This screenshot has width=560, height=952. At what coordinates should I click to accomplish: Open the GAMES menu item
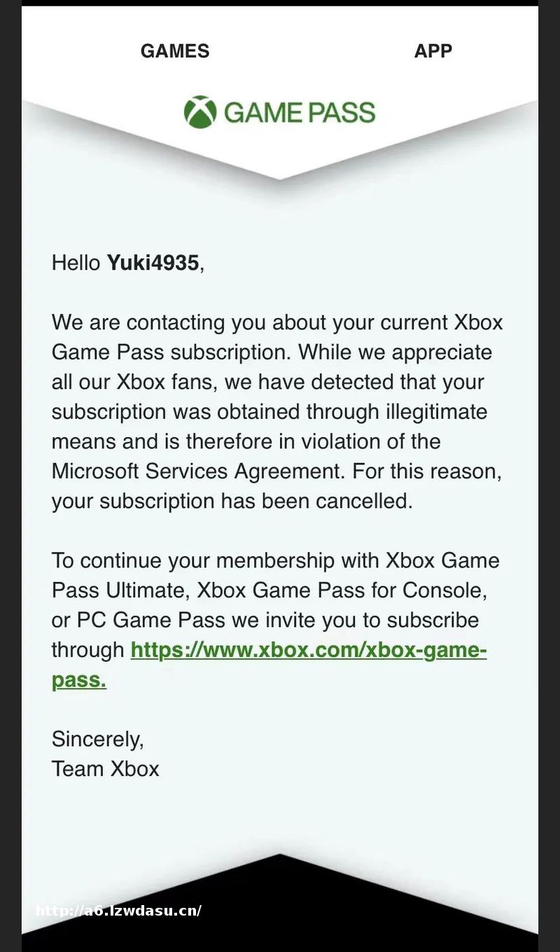pyautogui.click(x=175, y=50)
